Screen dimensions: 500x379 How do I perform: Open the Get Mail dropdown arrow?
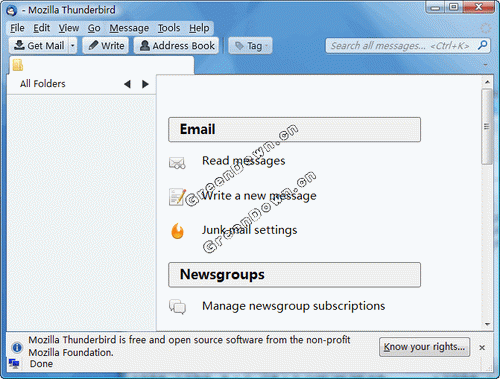click(x=73, y=46)
